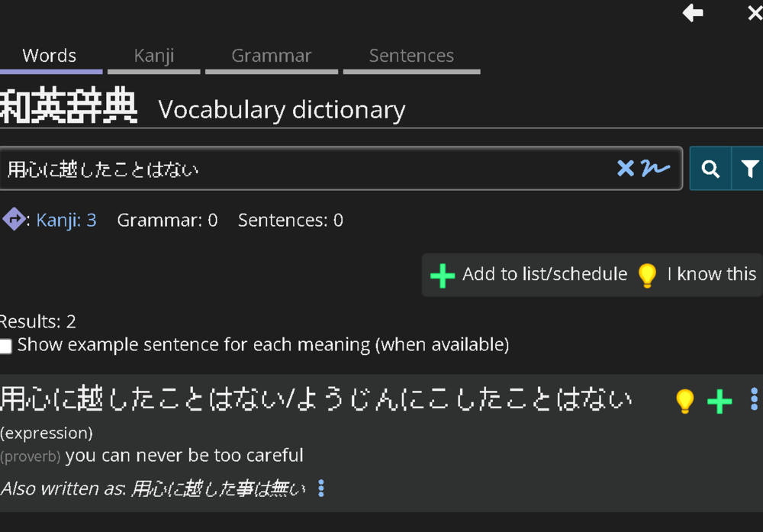Clear the search field text
The image size is (763, 532).
click(626, 169)
